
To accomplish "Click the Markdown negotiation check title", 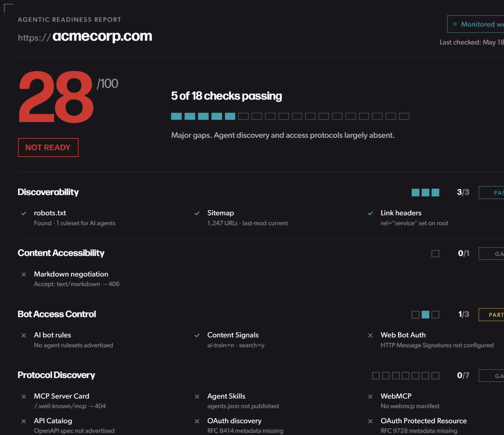I will coord(71,274).
